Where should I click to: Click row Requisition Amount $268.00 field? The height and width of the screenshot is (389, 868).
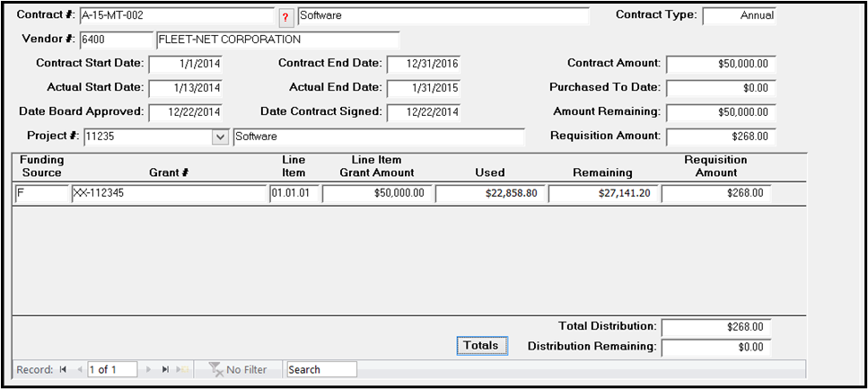pos(716,194)
